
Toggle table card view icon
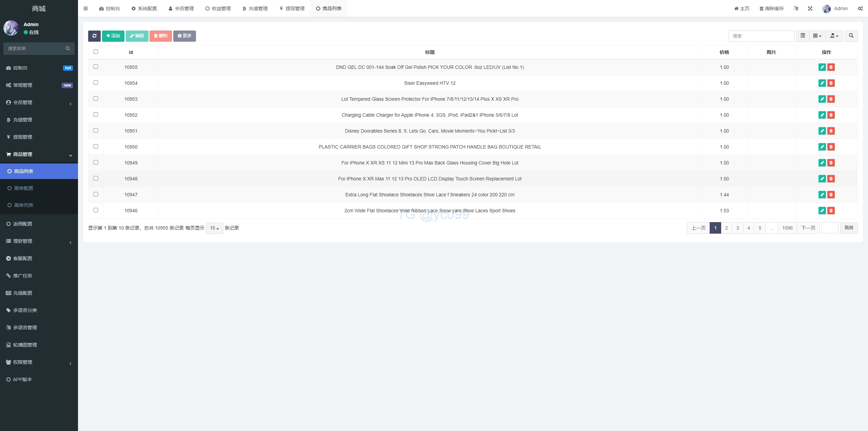click(x=803, y=36)
